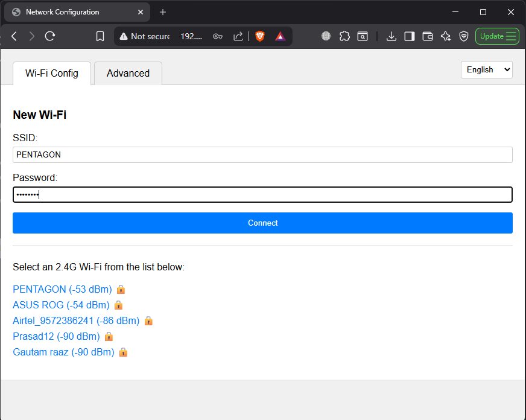This screenshot has width=526, height=420.
Task: Share this page via share icon
Action: click(238, 36)
